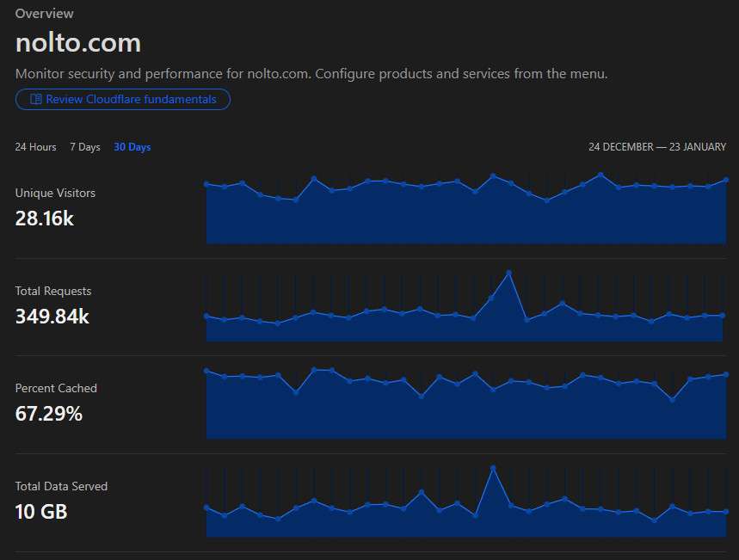Click the Review Cloudflare fundamentals button
This screenshot has height=560, width=739.
[122, 100]
